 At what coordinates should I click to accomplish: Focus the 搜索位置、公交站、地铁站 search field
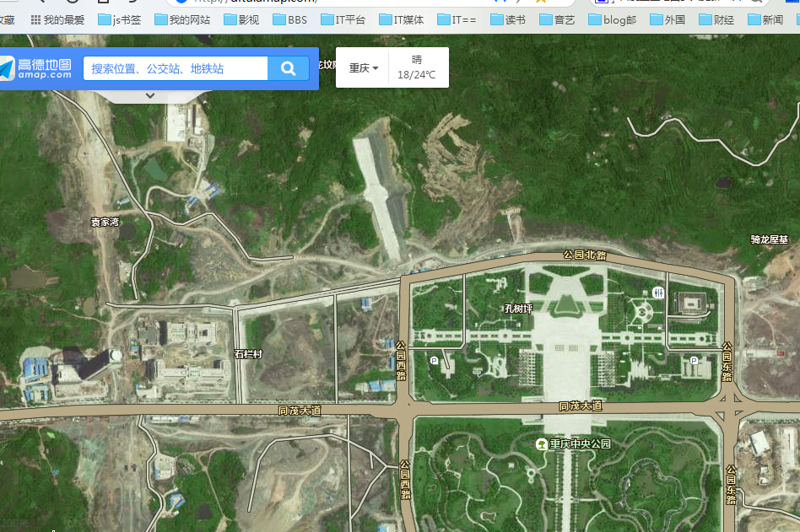pyautogui.click(x=176, y=69)
